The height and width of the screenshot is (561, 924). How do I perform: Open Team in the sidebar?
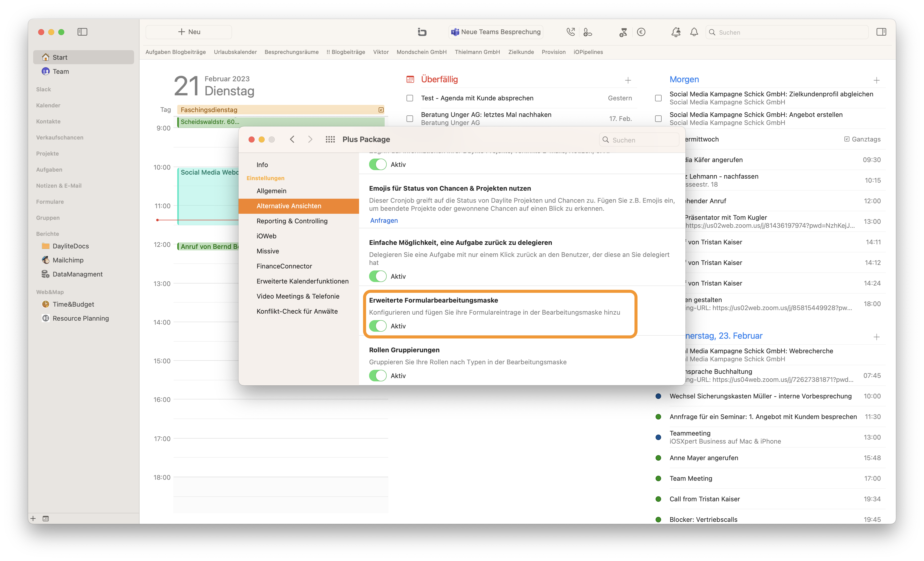point(83,71)
